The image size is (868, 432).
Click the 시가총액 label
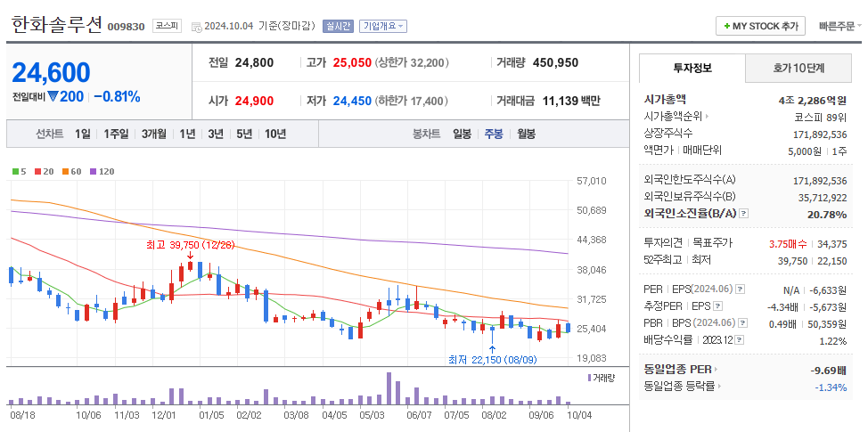point(665,100)
